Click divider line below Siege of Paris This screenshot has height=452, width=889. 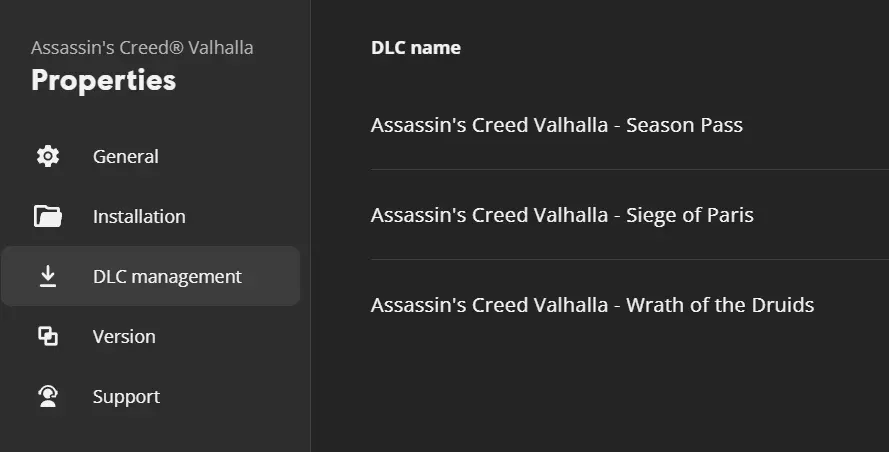[x=630, y=259]
